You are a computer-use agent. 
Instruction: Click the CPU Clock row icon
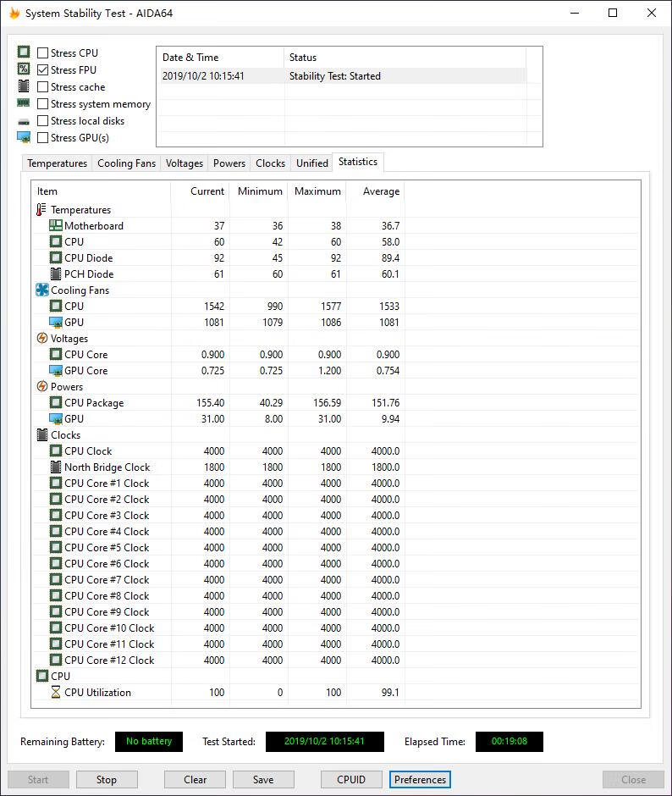click(x=56, y=451)
